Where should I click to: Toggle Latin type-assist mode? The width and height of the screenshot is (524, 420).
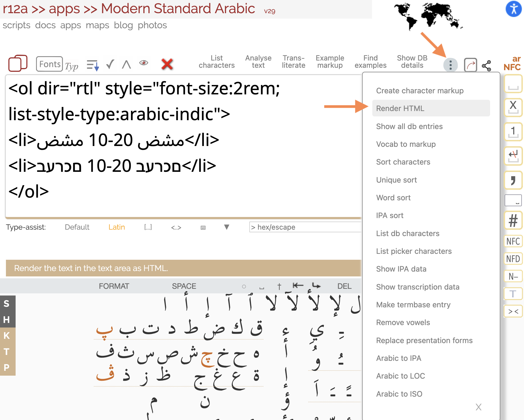[x=116, y=227]
